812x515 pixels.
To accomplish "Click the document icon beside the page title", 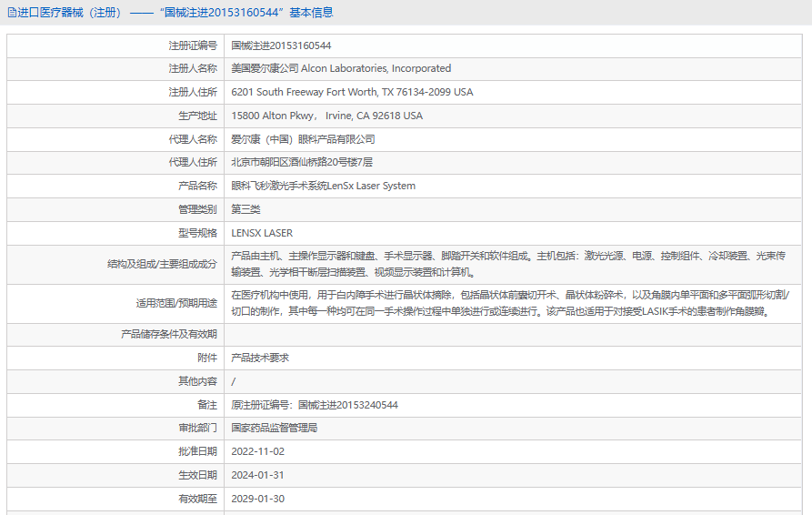I will (12, 13).
